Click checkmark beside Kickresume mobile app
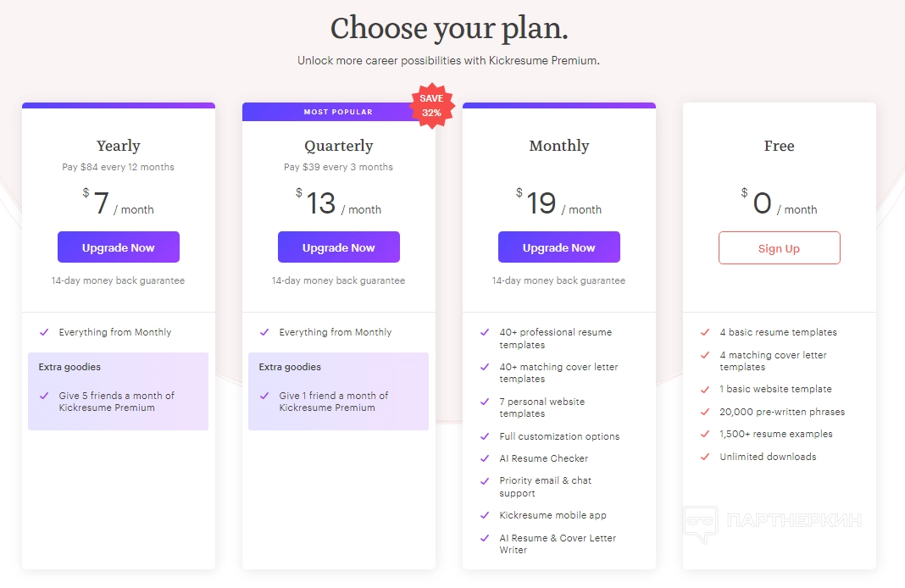Viewport: 905px width, 588px height. click(485, 515)
